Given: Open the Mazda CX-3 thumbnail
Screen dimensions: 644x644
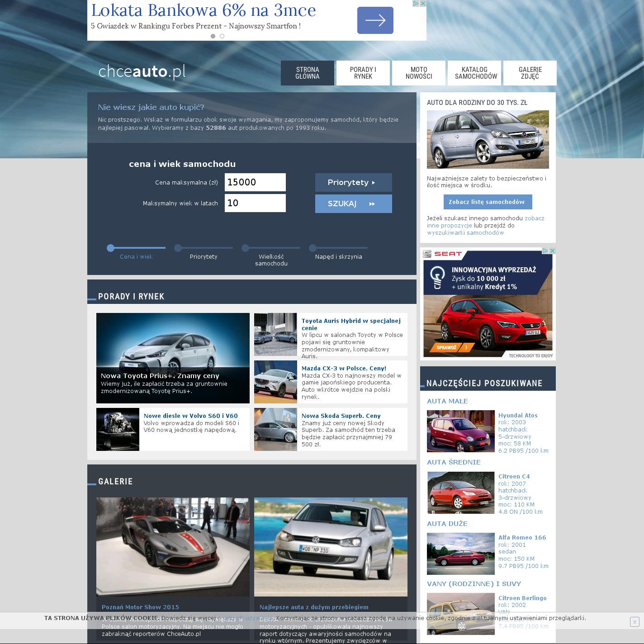Looking at the screenshot, I should coord(275,382).
